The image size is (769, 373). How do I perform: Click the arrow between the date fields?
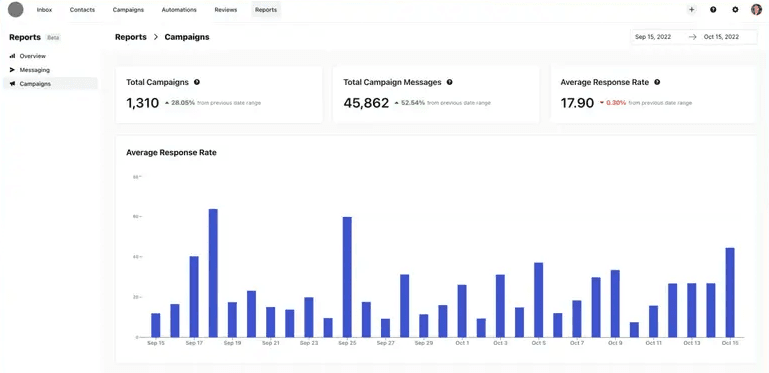click(692, 37)
